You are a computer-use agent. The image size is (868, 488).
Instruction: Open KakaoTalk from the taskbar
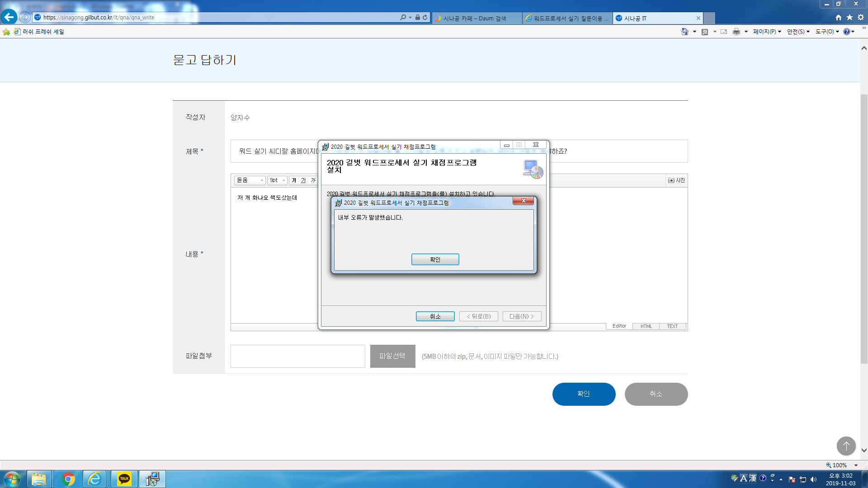pos(124,479)
